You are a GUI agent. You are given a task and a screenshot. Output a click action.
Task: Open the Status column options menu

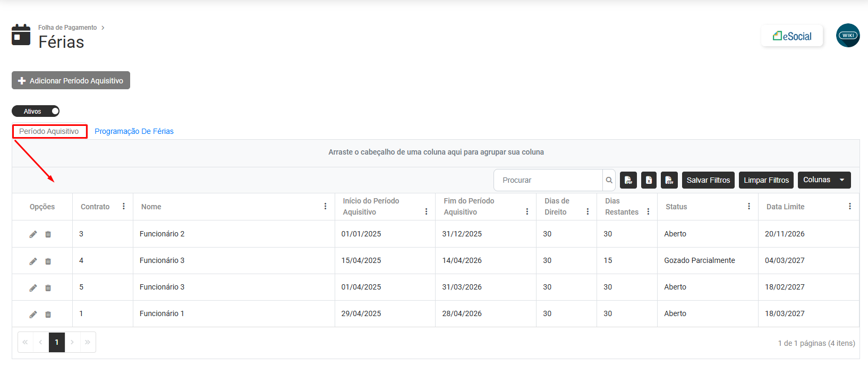point(748,206)
